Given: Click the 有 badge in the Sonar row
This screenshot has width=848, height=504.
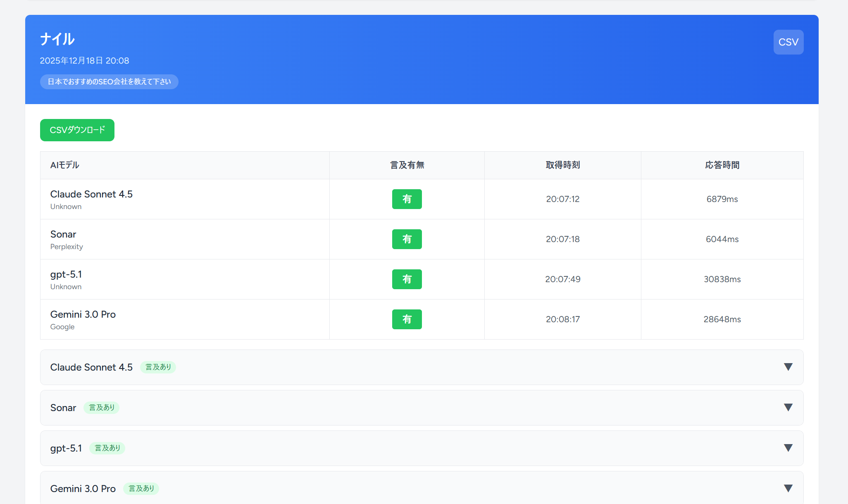Looking at the screenshot, I should 407,239.
